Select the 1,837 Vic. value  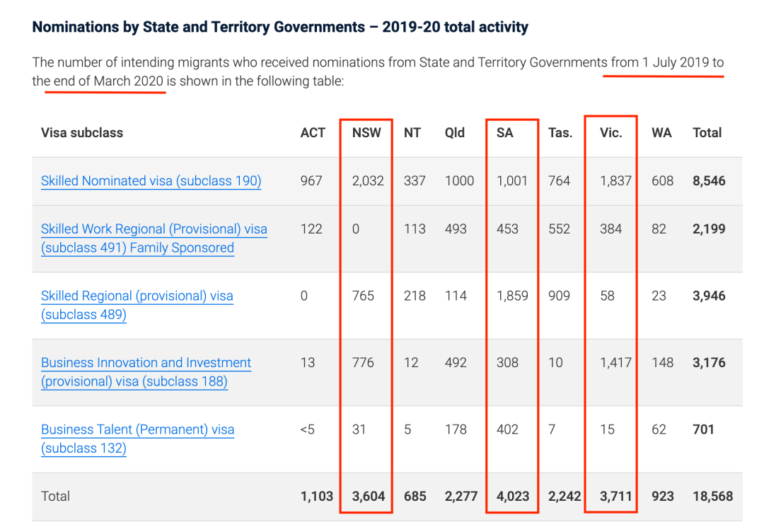pyautogui.click(x=616, y=180)
